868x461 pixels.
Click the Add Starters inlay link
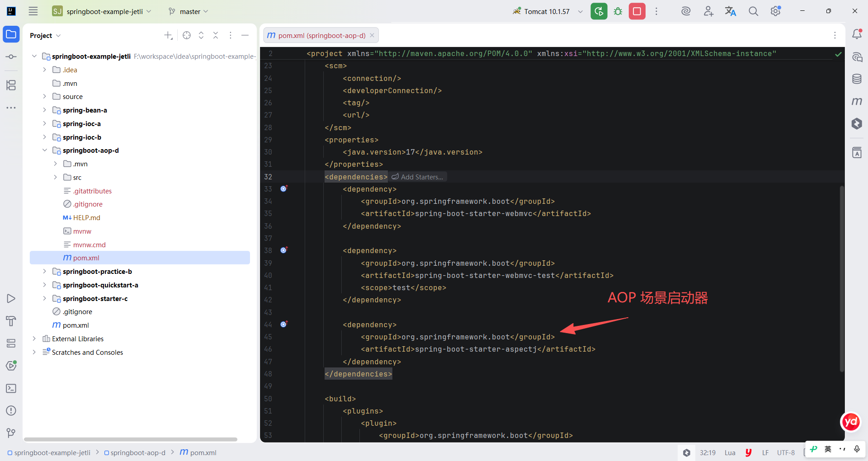[x=418, y=177]
